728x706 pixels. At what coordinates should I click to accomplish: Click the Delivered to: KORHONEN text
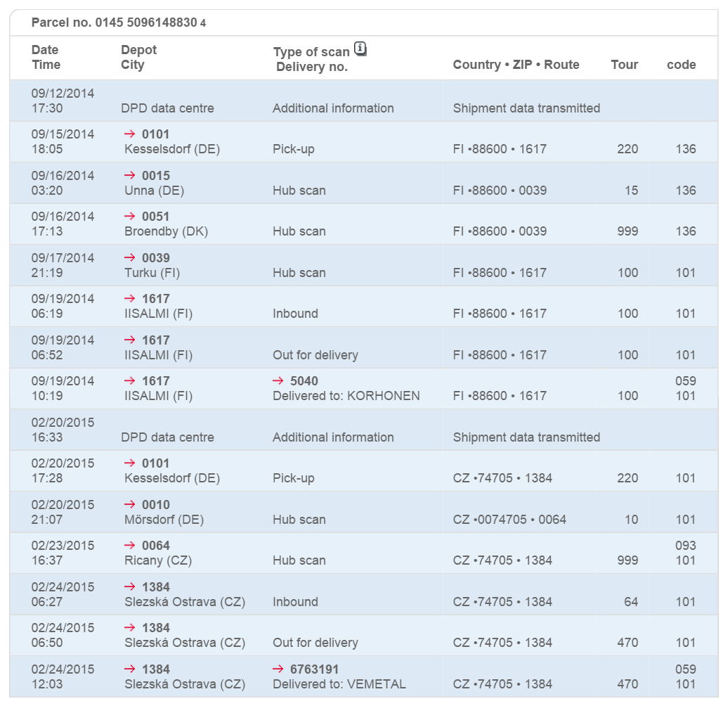[346, 396]
